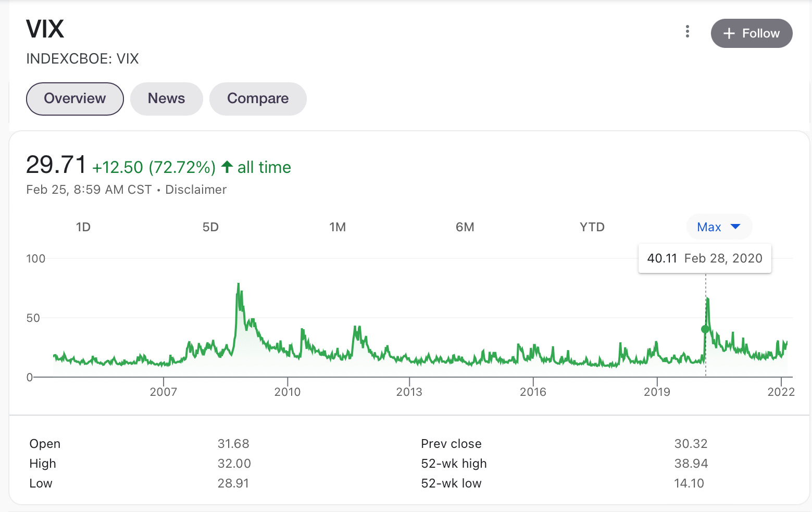The width and height of the screenshot is (812, 512).
Task: Click the 2013 axis label
Action: (409, 392)
